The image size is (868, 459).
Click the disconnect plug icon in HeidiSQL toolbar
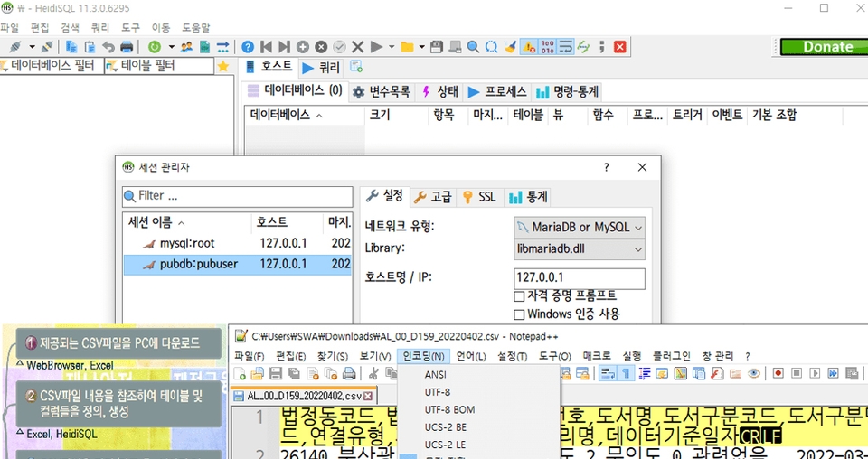point(47,47)
